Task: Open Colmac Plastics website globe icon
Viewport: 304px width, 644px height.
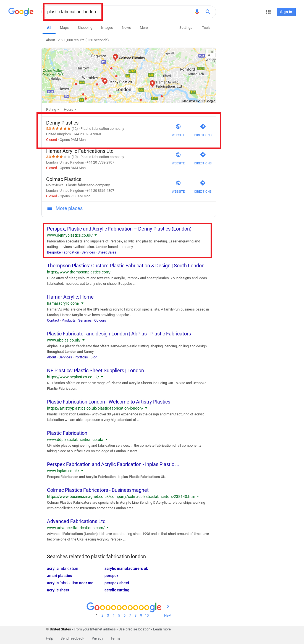Action: [x=178, y=183]
